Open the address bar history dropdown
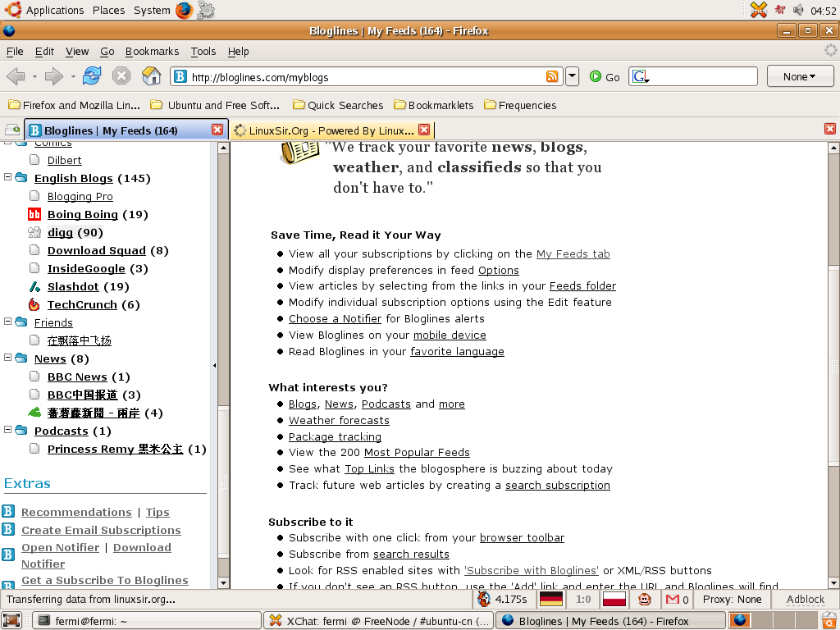This screenshot has height=630, width=840. click(x=572, y=76)
